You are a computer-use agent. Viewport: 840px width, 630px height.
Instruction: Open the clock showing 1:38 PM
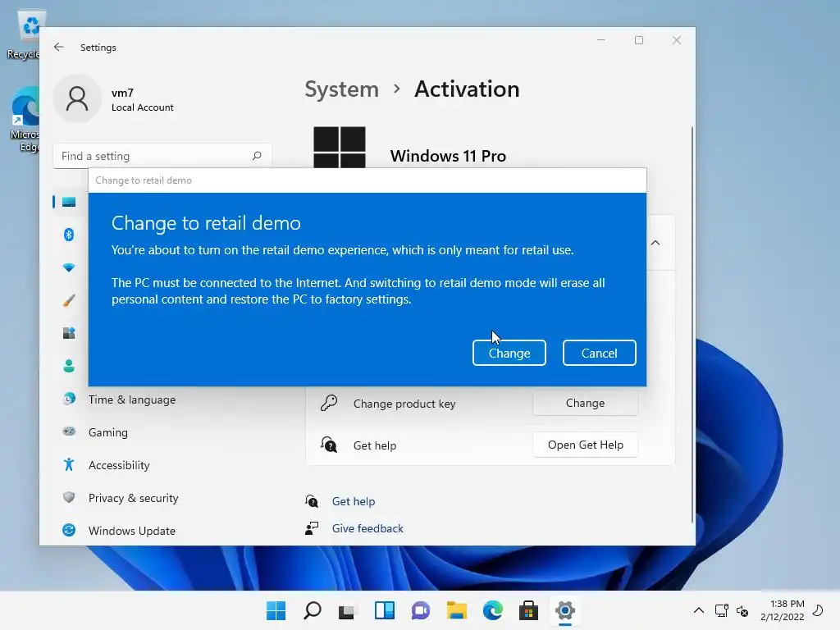782,610
